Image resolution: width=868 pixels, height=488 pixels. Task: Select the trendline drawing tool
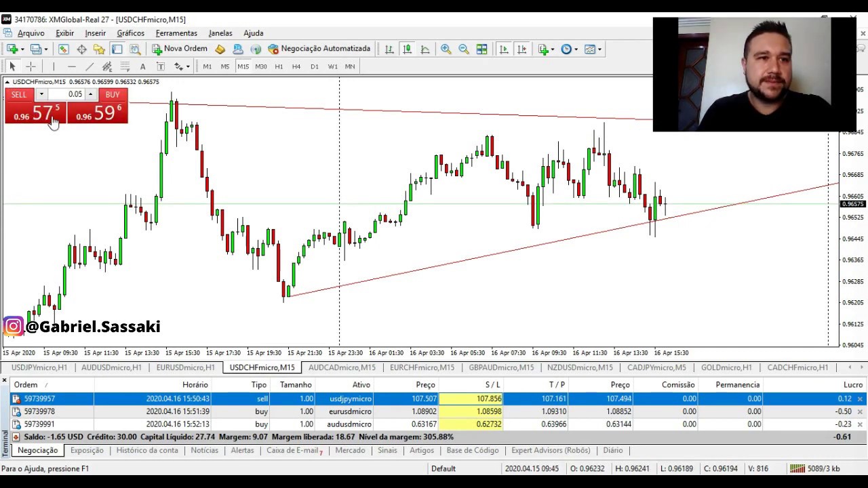point(89,66)
